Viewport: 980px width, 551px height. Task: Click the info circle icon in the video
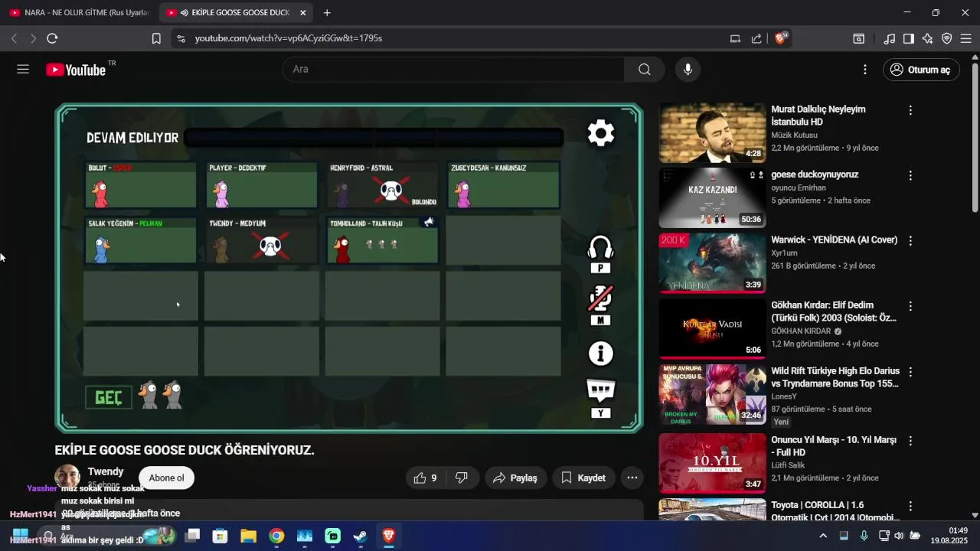[x=600, y=354]
